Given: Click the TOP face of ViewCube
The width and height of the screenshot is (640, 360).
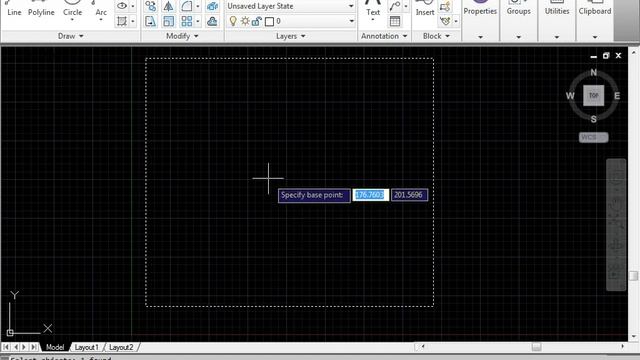Looking at the screenshot, I should [593, 96].
